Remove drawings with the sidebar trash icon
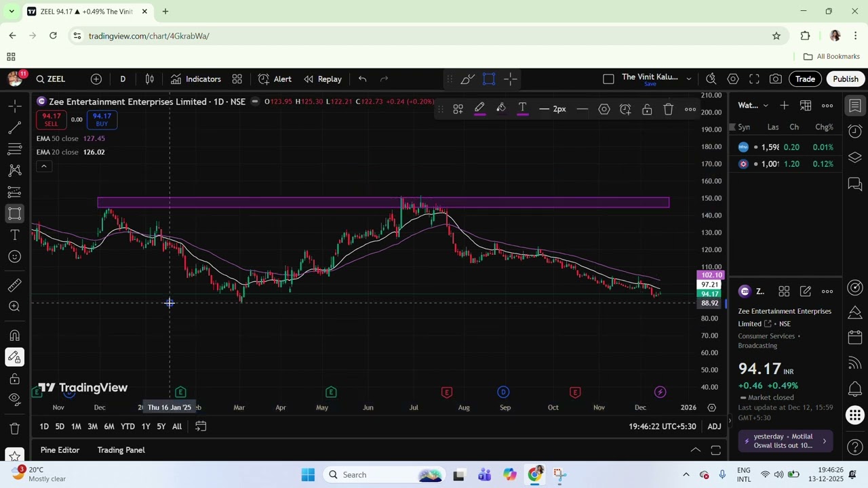This screenshot has height=488, width=868. point(14,428)
